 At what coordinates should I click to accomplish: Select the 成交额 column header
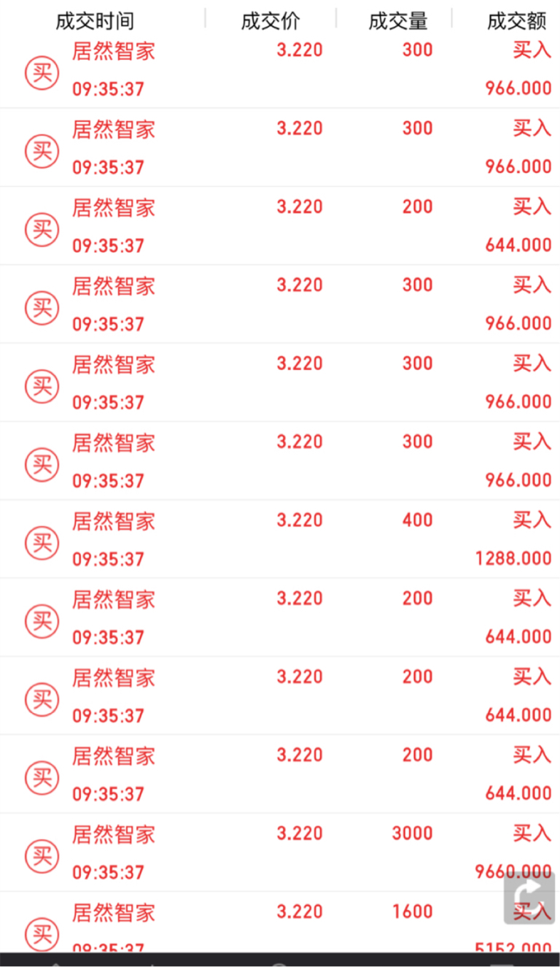(517, 21)
